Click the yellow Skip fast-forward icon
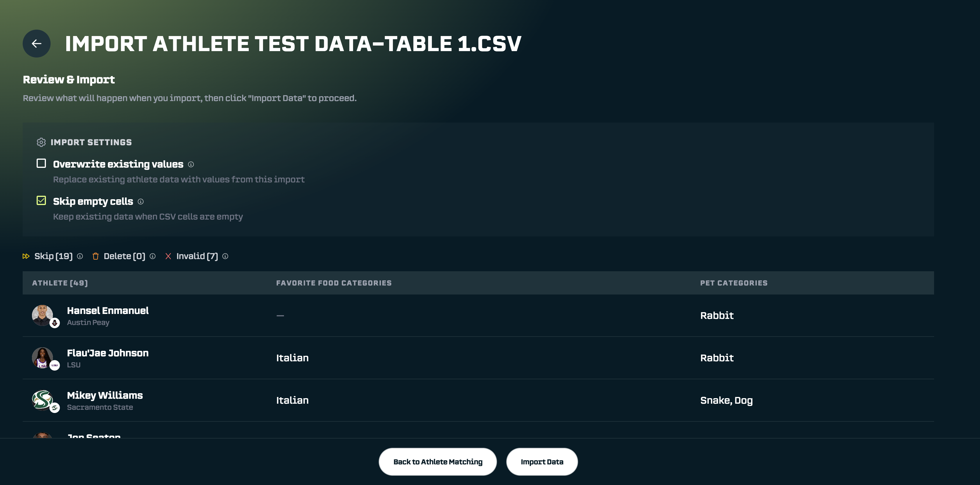The width and height of the screenshot is (980, 485). coord(26,256)
